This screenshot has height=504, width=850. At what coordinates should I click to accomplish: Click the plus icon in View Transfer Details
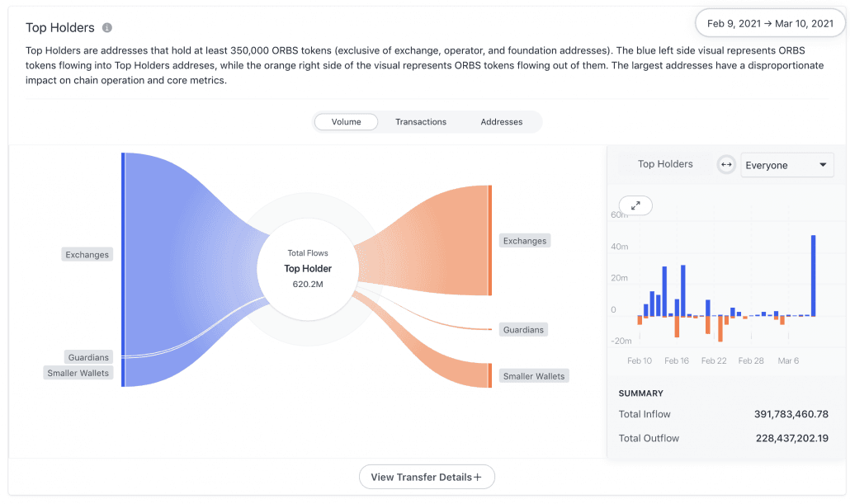(x=477, y=478)
